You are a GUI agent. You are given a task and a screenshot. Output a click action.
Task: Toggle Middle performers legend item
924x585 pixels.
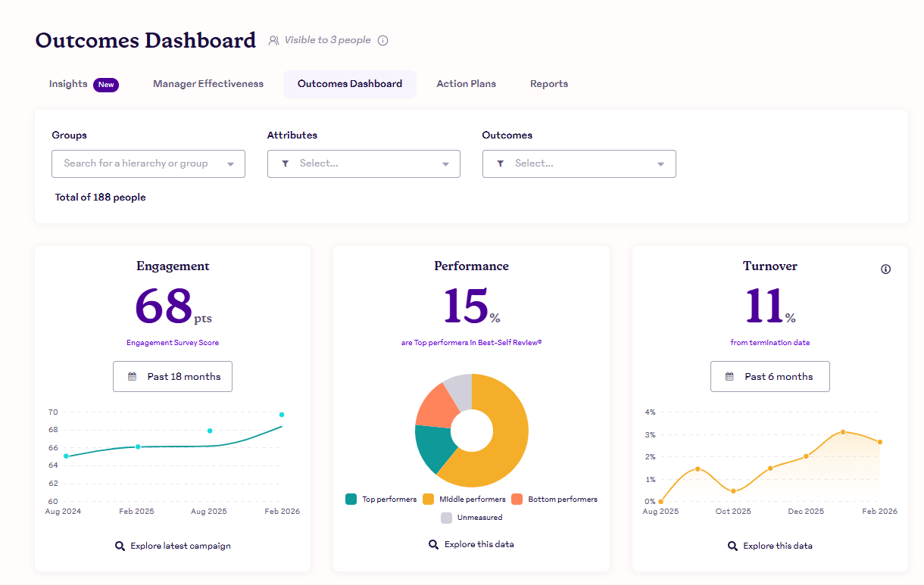(464, 499)
